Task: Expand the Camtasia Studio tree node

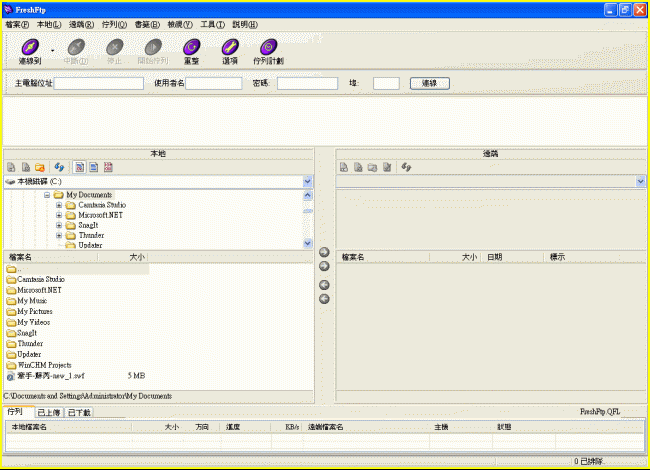Action: coord(59,205)
